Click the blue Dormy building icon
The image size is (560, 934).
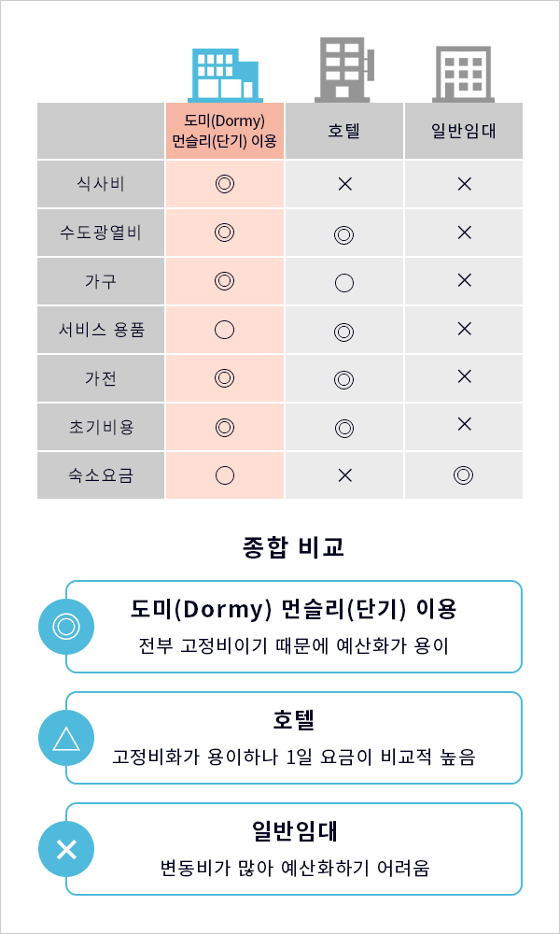(225, 75)
